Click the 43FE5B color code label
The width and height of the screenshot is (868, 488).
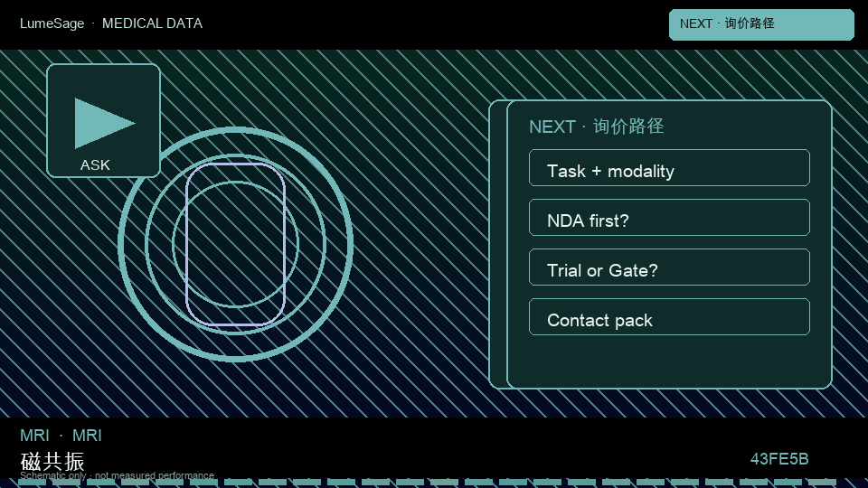tap(779, 459)
